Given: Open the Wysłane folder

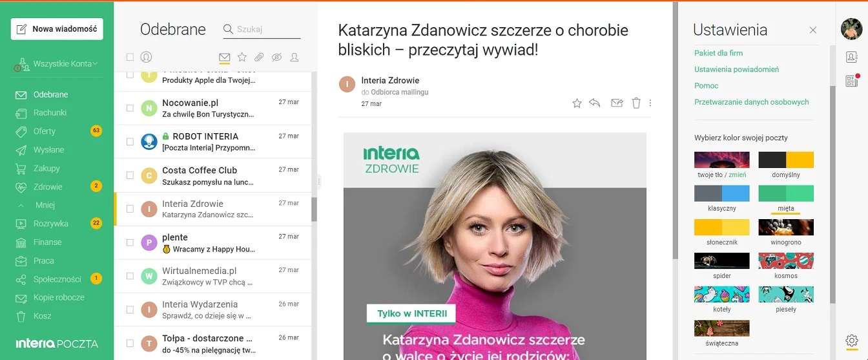Looking at the screenshot, I should pos(49,150).
